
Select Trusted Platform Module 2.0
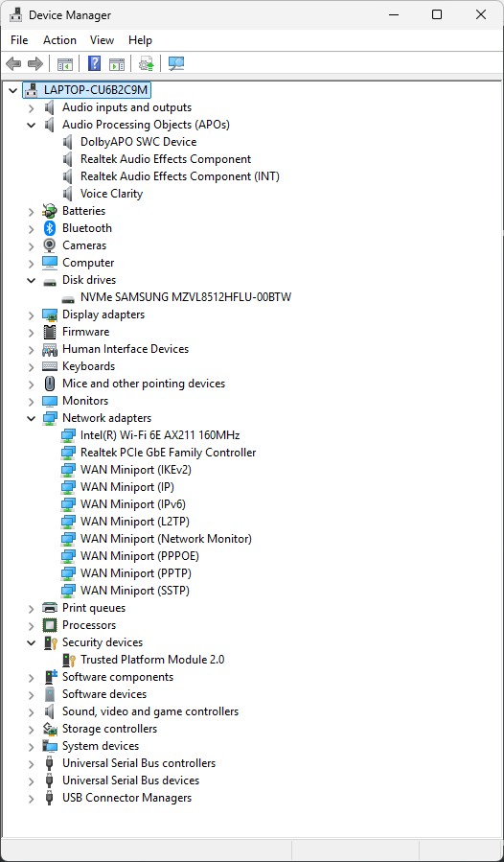coord(152,660)
